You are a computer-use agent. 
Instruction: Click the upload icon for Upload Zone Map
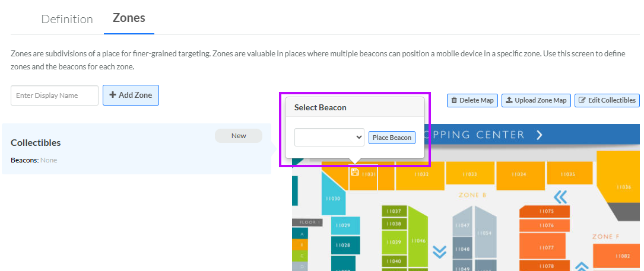click(x=509, y=100)
